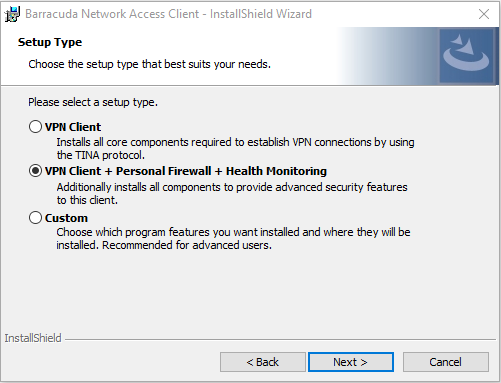
Task: Click the bold "Custom" option label
Action: (66, 218)
